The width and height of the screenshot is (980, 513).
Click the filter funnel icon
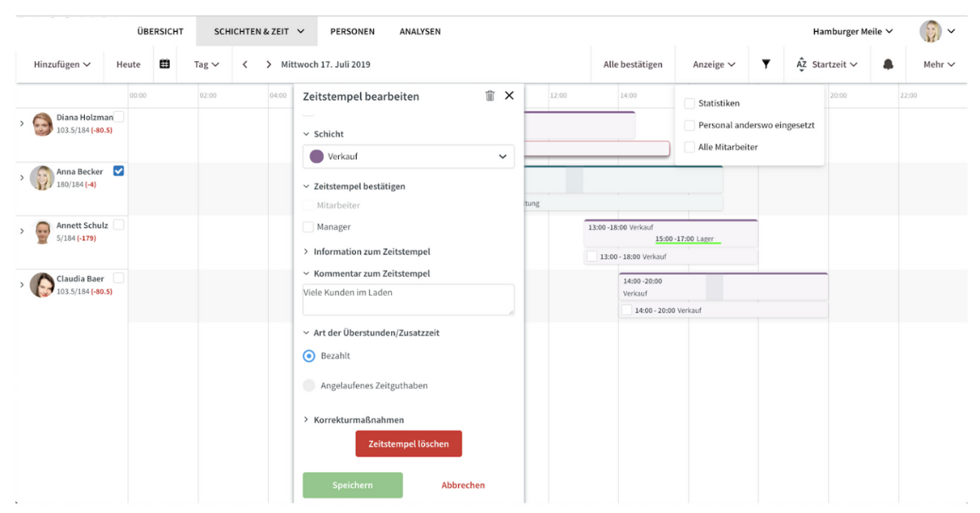tap(766, 64)
